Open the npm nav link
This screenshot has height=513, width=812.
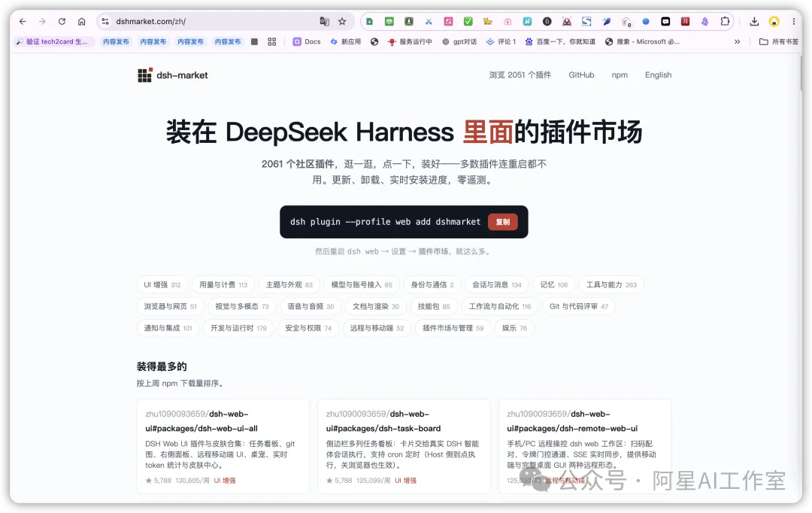(x=620, y=74)
